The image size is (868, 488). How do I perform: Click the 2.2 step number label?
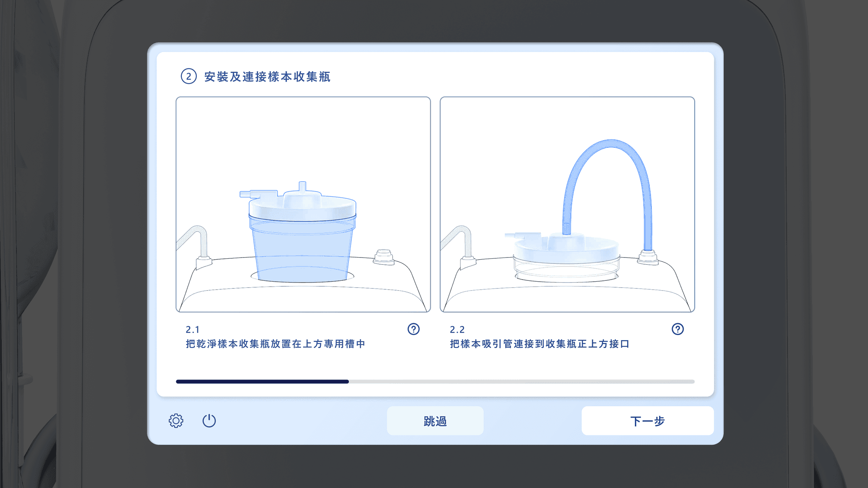coord(457,330)
